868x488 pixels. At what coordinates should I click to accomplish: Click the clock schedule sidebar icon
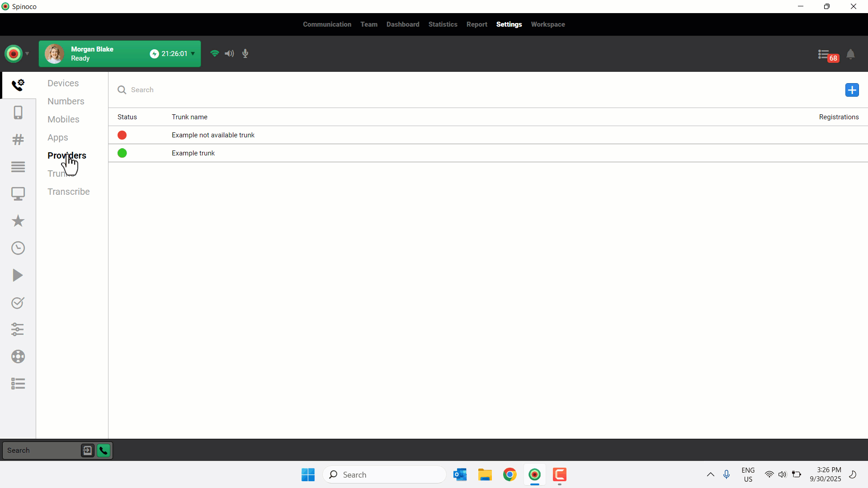pyautogui.click(x=18, y=248)
